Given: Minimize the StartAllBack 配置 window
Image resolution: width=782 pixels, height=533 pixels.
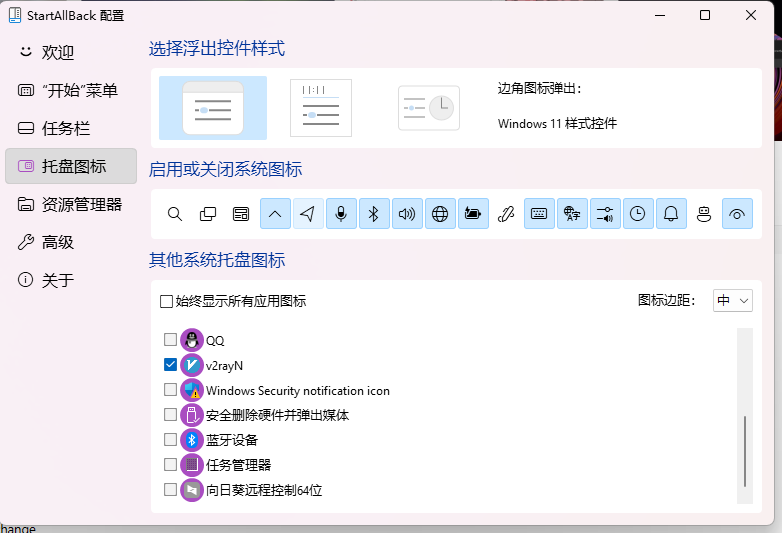Looking at the screenshot, I should (x=660, y=15).
